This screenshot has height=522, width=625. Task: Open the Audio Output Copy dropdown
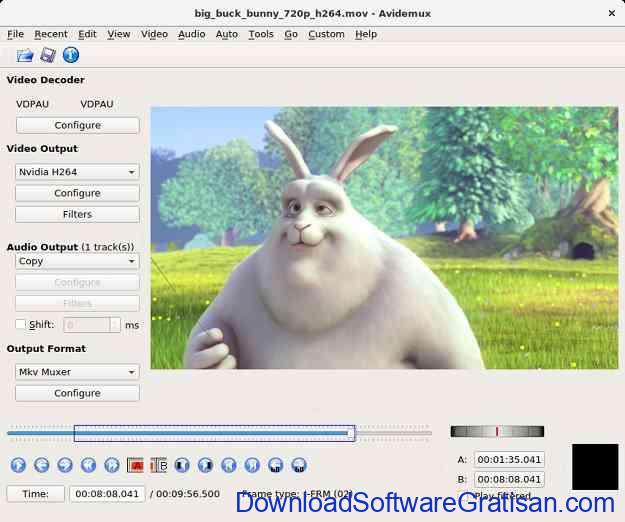pyautogui.click(x=77, y=261)
